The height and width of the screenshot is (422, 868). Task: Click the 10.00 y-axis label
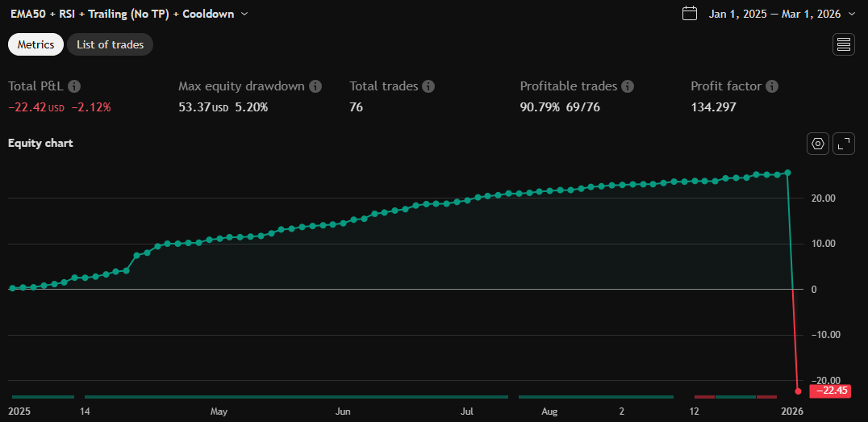(x=823, y=244)
